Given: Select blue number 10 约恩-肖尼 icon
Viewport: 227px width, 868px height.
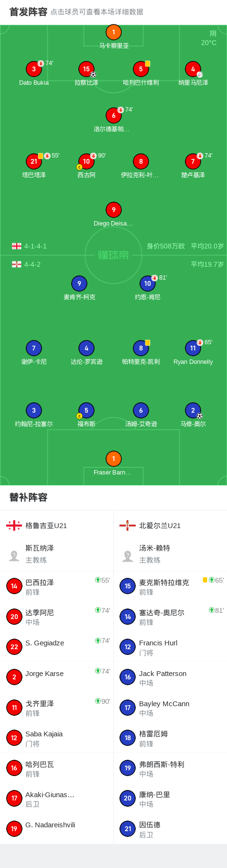Looking at the screenshot, I should [x=148, y=284].
